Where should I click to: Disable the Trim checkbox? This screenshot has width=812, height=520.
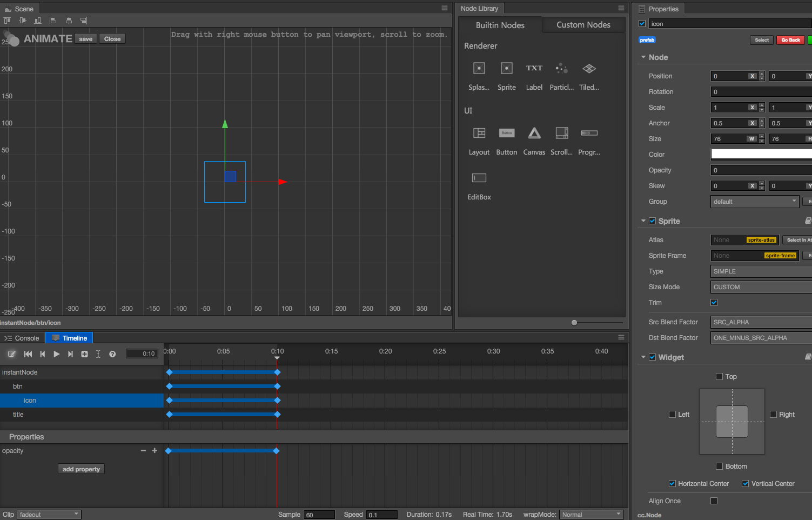pyautogui.click(x=714, y=303)
